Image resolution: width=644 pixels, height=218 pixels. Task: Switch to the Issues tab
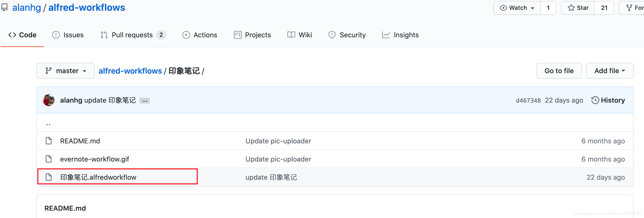(x=68, y=35)
